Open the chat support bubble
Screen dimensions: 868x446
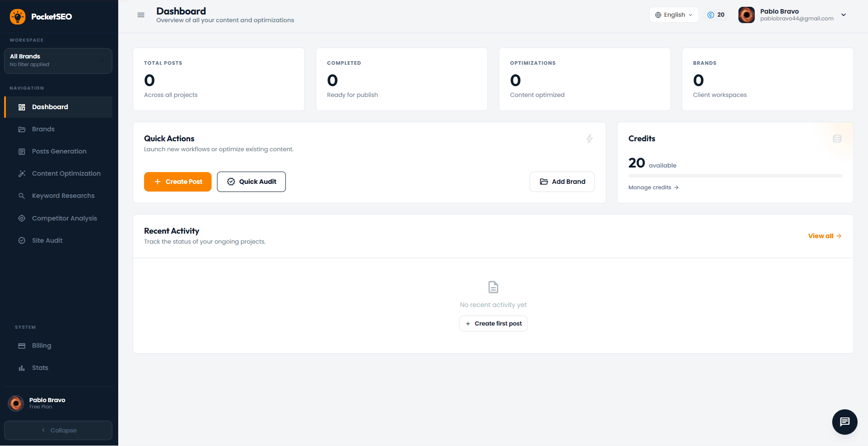click(x=844, y=422)
